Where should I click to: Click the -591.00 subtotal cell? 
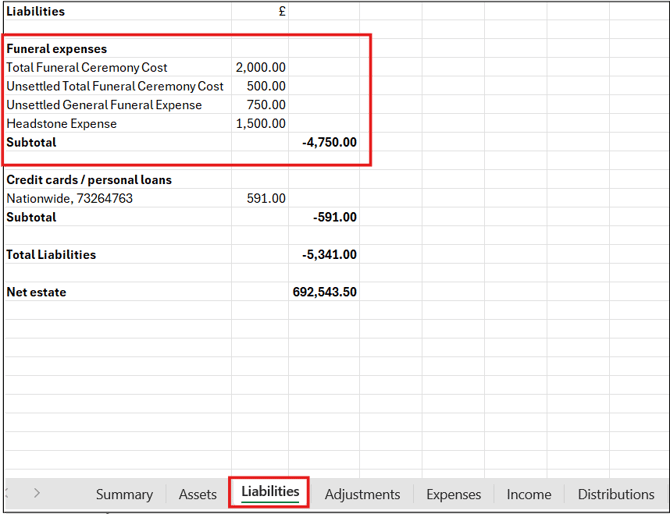(324, 217)
